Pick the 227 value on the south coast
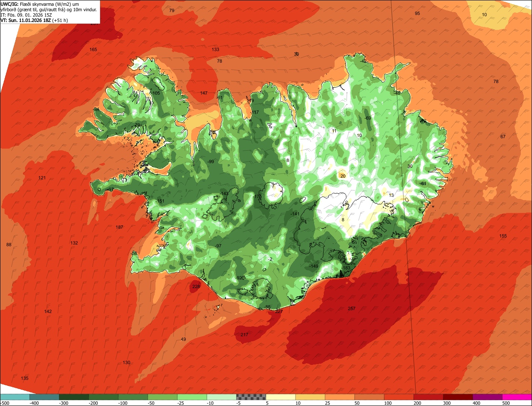 click(279, 311)
